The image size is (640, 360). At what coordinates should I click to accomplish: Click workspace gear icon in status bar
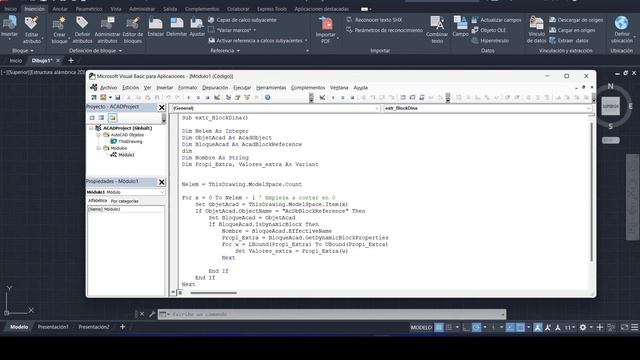pos(583,327)
